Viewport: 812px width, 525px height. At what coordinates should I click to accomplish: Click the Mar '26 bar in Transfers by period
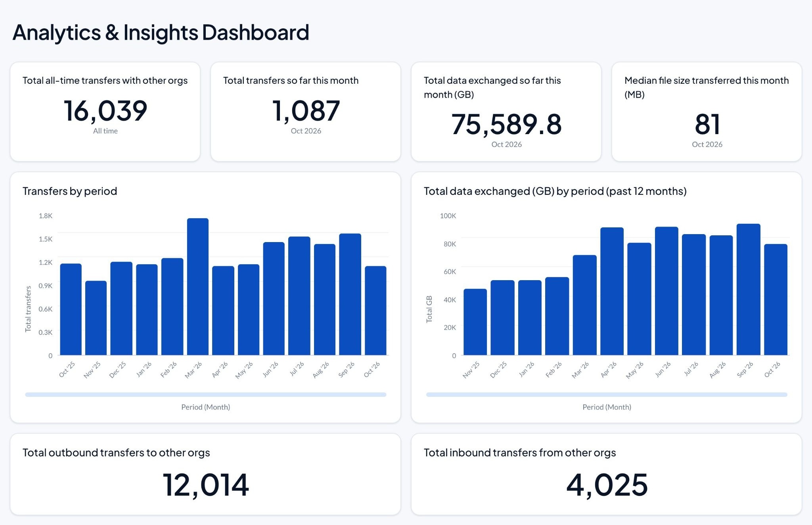pyautogui.click(x=198, y=287)
